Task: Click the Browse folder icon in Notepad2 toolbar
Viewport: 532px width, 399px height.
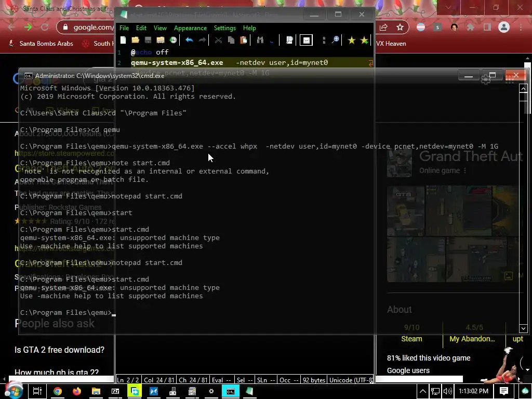Action: 161,40
